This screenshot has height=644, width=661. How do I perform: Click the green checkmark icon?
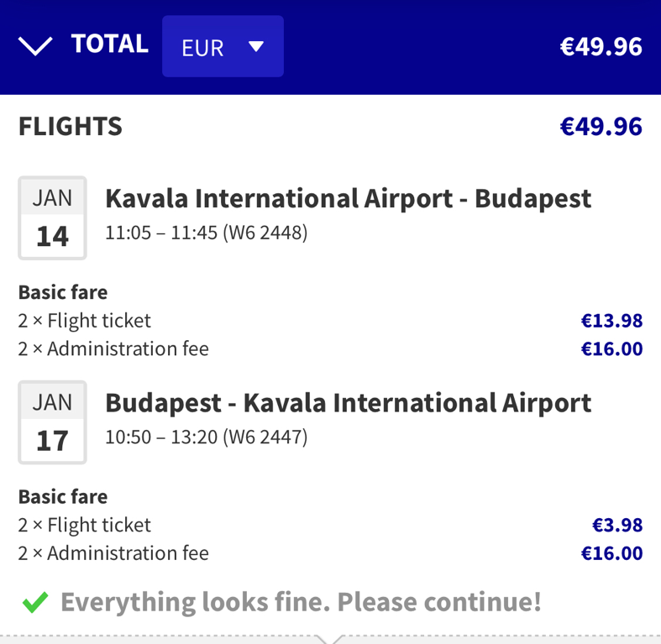click(34, 602)
